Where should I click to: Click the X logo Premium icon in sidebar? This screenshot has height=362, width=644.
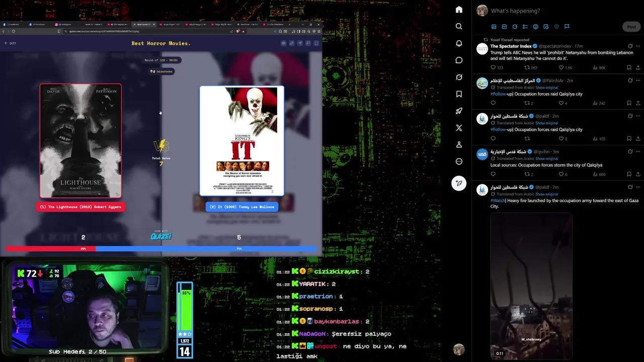coord(459,128)
